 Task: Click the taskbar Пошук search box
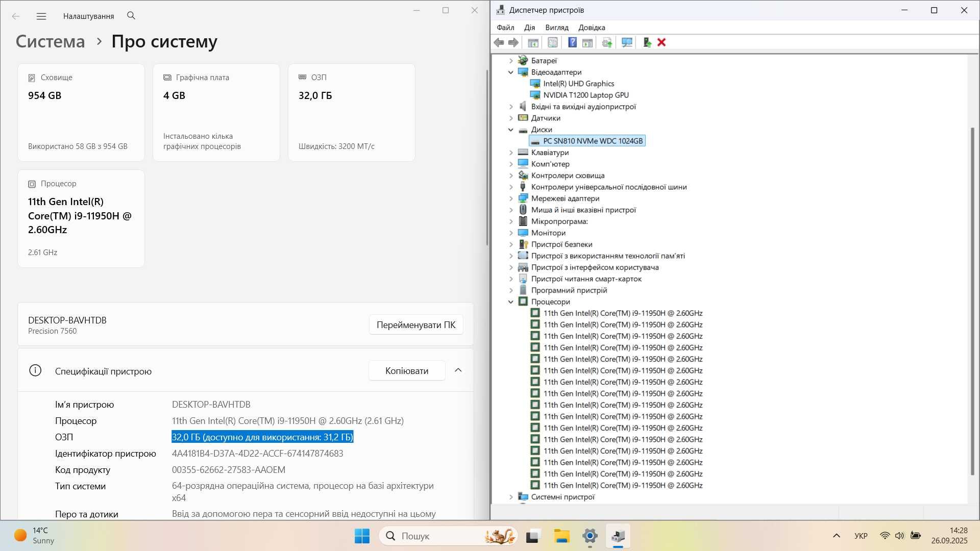(x=448, y=536)
